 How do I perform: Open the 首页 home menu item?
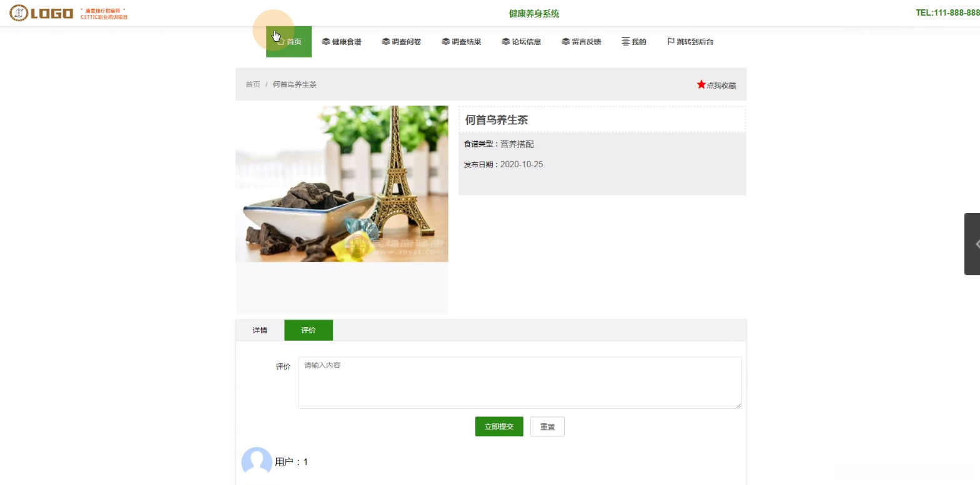[x=289, y=42]
